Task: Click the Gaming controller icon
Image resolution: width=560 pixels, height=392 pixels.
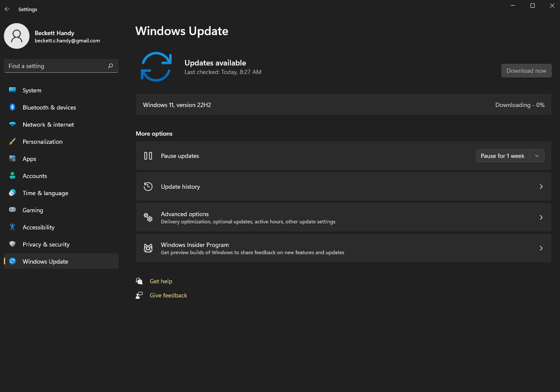Action: pyautogui.click(x=12, y=210)
